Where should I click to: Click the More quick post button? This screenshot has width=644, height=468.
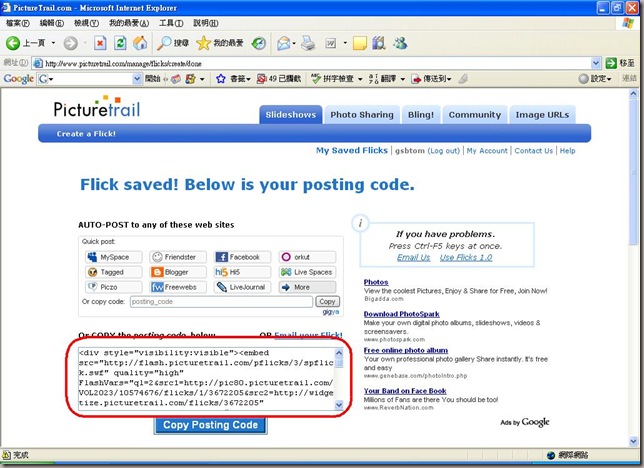pyautogui.click(x=307, y=287)
